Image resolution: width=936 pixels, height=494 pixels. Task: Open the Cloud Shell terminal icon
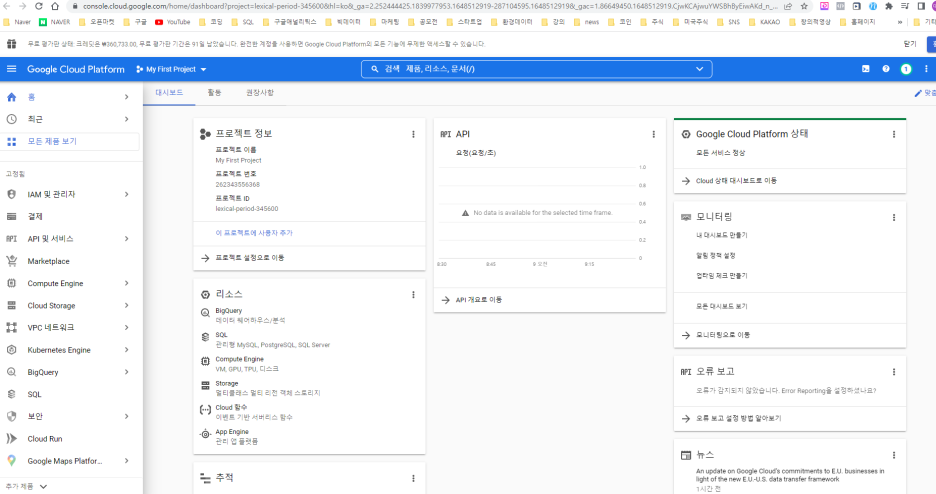coord(866,69)
